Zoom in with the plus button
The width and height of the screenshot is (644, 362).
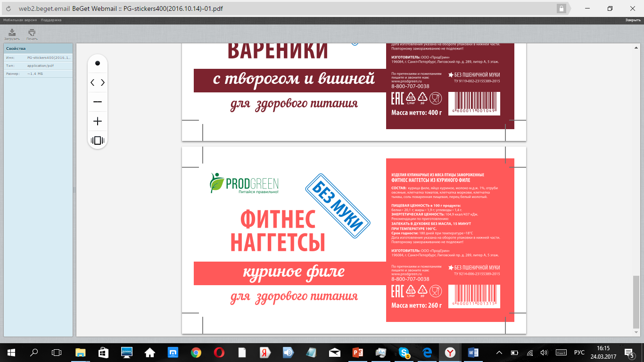(98, 121)
